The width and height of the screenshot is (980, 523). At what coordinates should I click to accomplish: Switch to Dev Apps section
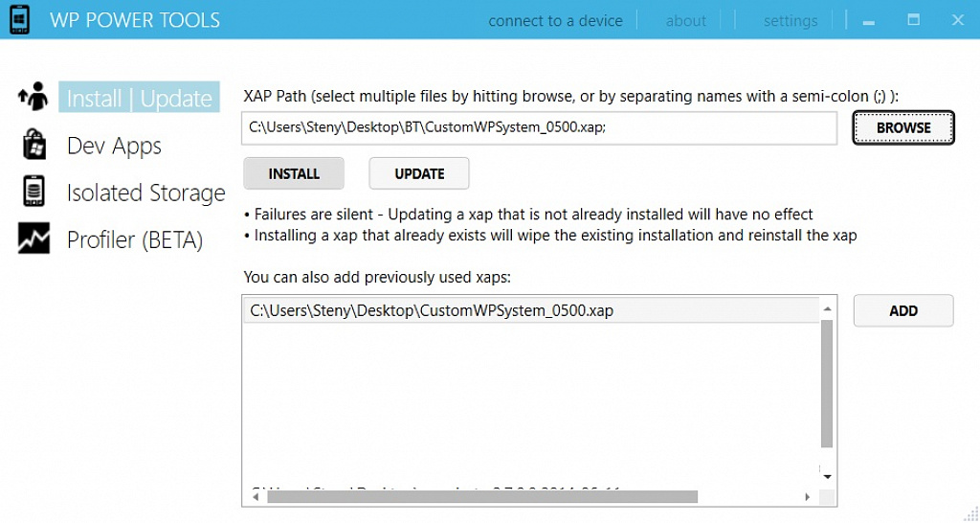tap(115, 146)
